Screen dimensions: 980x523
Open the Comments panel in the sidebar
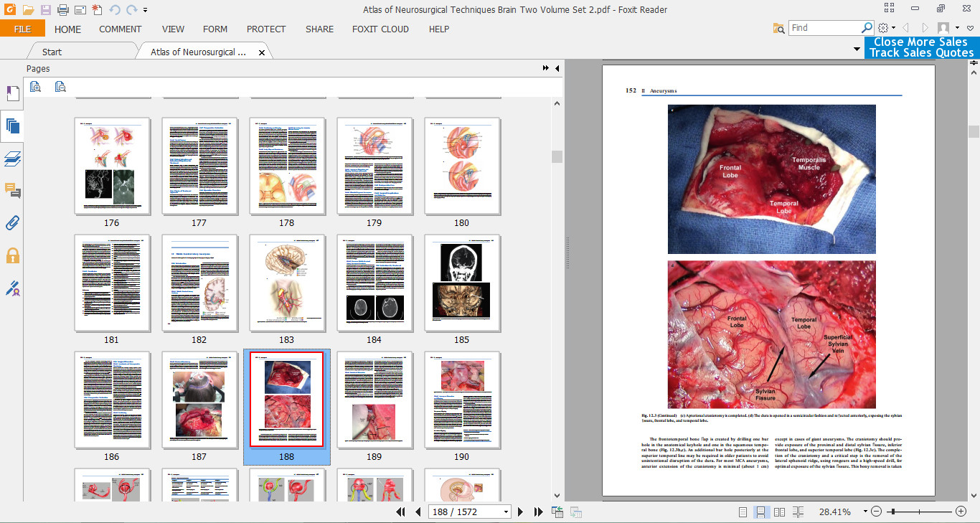(x=12, y=191)
